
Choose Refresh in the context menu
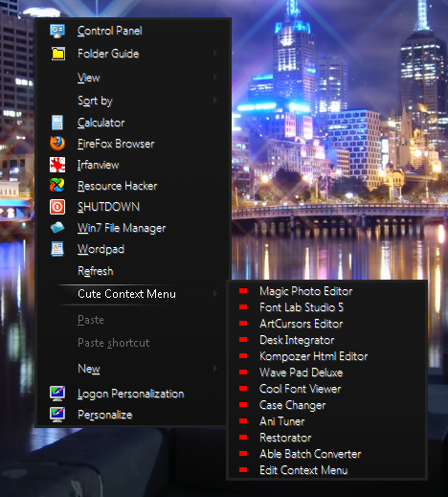[x=133, y=271]
